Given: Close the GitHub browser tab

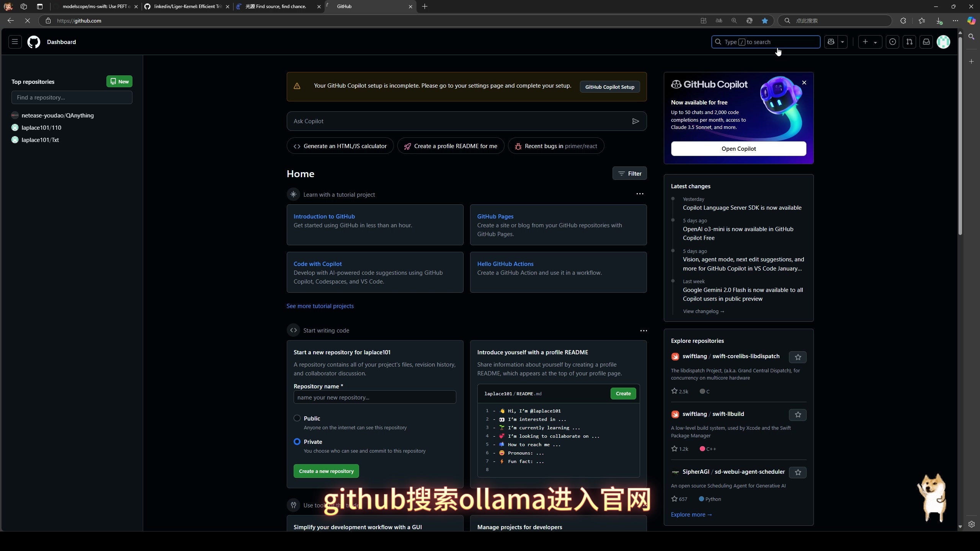Looking at the screenshot, I should tap(410, 7).
